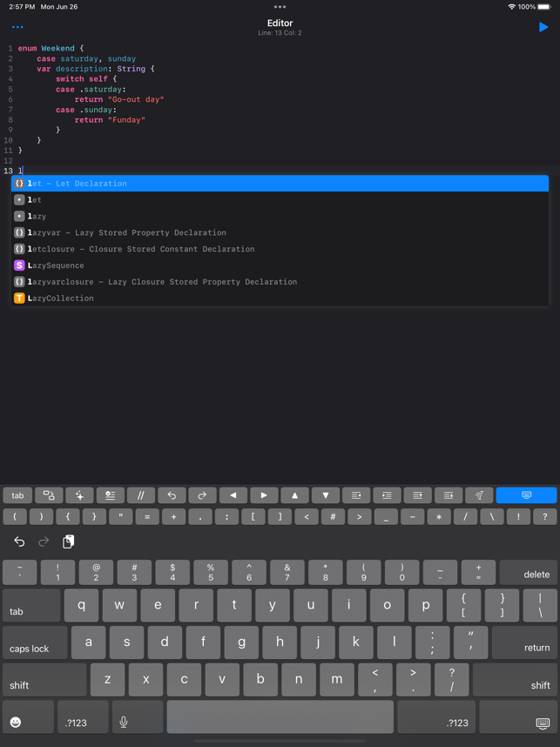Viewport: 560px width, 747px height.
Task: Tap the semicolon/colon key
Action: click(433, 643)
